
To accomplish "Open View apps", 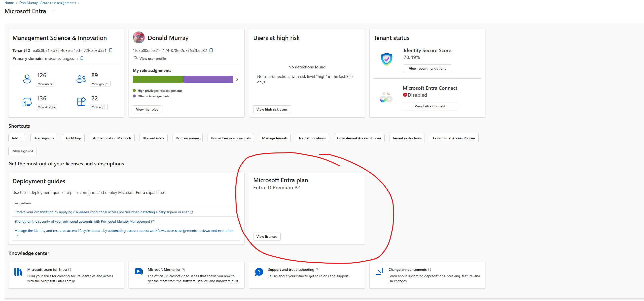I will tap(99, 107).
